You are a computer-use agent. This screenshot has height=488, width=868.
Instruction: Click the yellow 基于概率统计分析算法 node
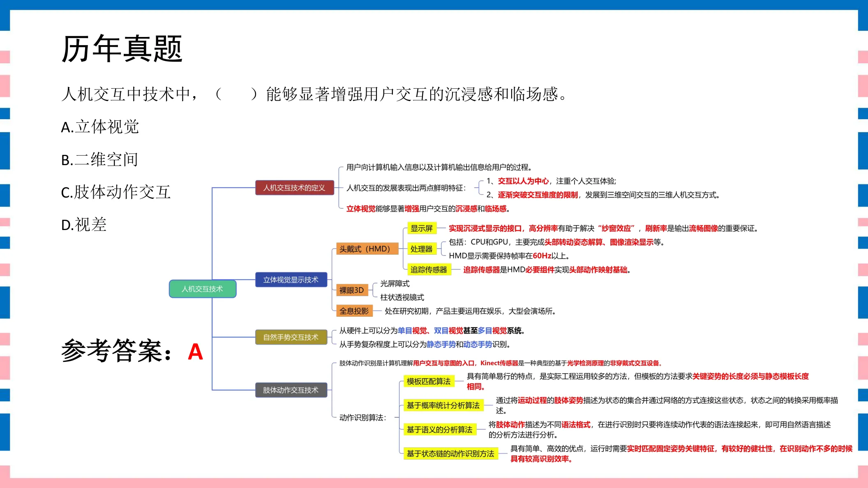tap(443, 405)
